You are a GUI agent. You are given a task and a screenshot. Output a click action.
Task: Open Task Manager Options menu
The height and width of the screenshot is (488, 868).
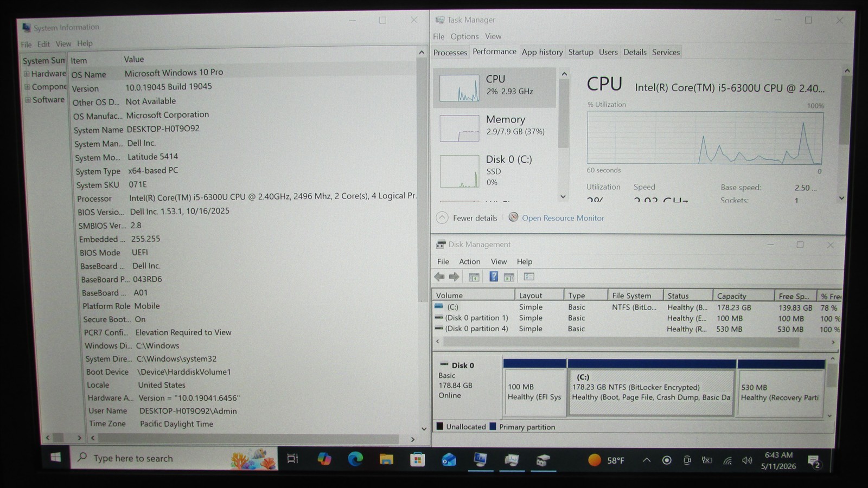[464, 36]
